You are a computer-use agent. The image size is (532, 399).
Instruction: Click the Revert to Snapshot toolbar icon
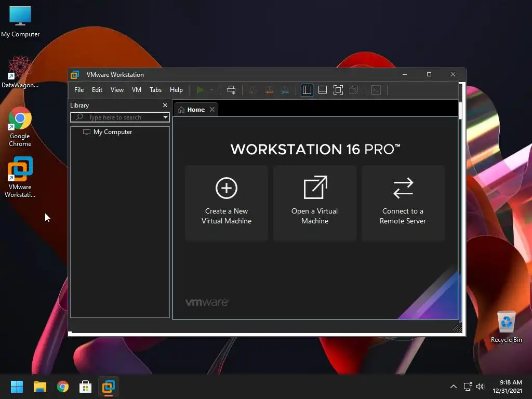click(269, 90)
